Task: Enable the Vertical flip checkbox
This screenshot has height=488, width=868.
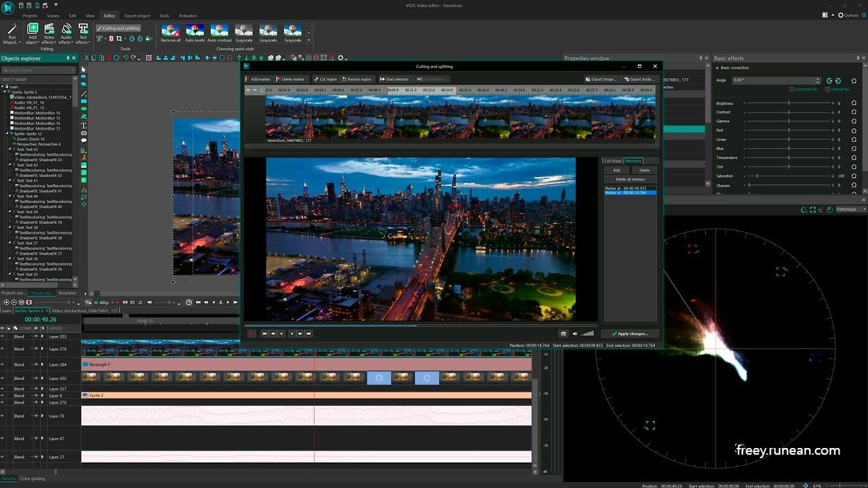Action: coord(827,89)
